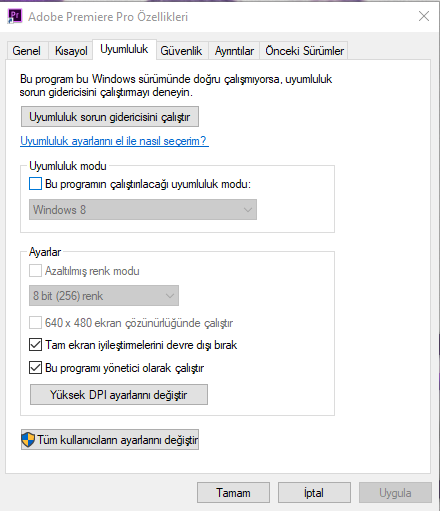The height and width of the screenshot is (511, 440).
Task: Switch to the Genel tab
Action: (27, 51)
